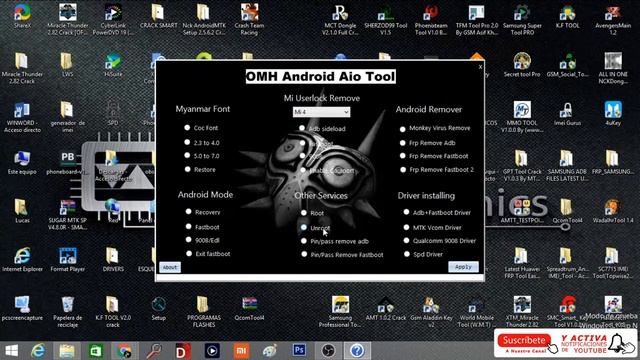Open the Imei Gurus desktop icon

567,113
